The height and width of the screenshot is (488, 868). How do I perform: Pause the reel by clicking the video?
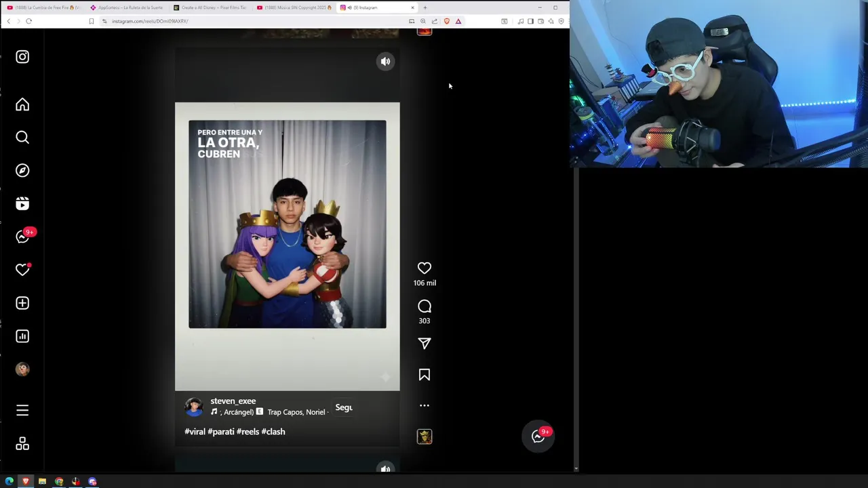(288, 247)
